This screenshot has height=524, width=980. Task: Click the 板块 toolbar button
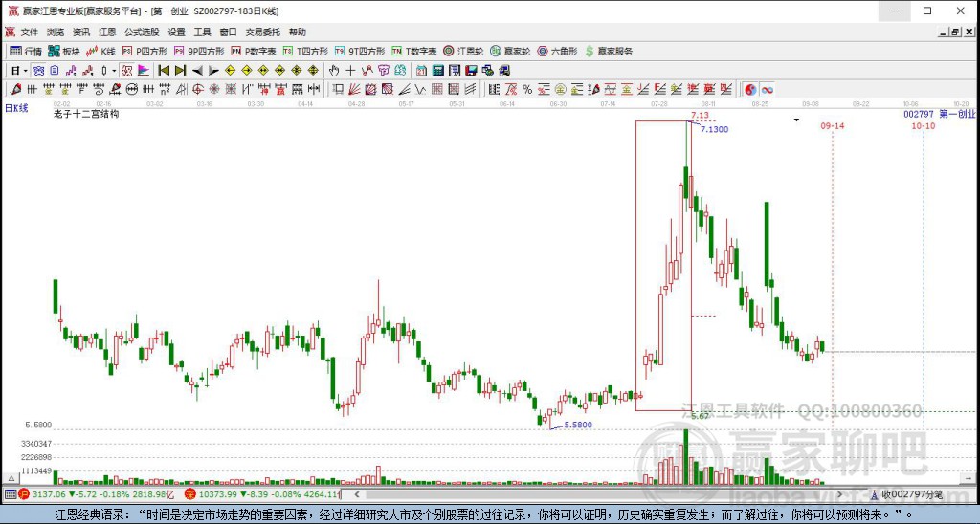point(64,52)
